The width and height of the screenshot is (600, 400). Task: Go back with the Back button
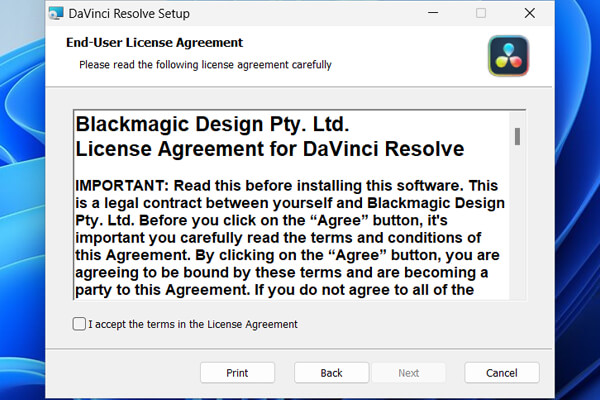tap(331, 373)
